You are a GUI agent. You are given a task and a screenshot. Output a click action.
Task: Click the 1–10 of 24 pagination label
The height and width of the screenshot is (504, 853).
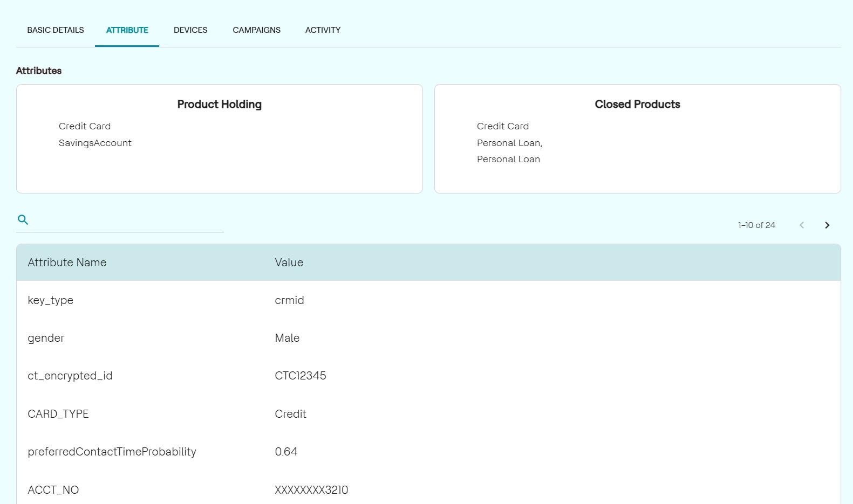coord(756,225)
